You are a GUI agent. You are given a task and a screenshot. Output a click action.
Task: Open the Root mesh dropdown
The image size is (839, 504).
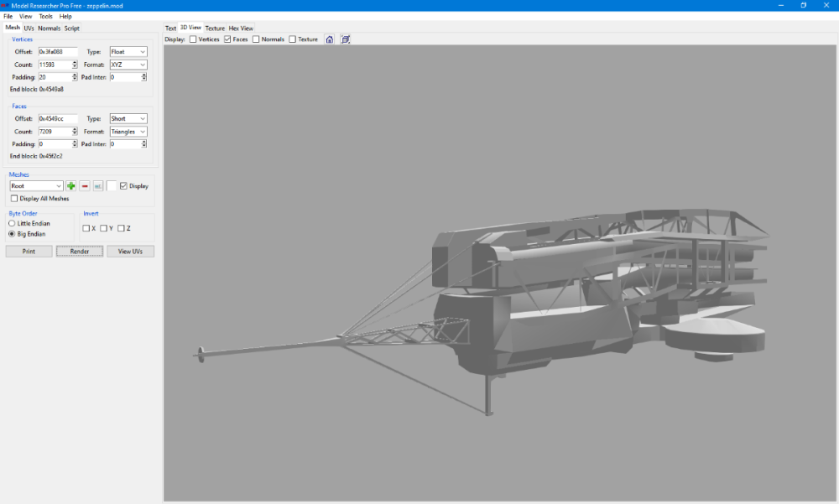click(x=36, y=185)
